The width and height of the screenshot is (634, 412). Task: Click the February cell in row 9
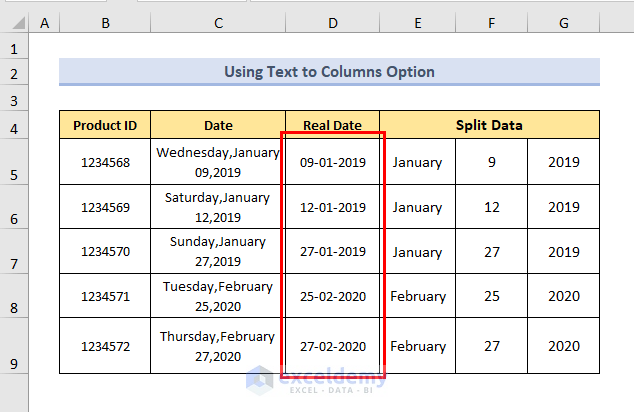coord(418,346)
